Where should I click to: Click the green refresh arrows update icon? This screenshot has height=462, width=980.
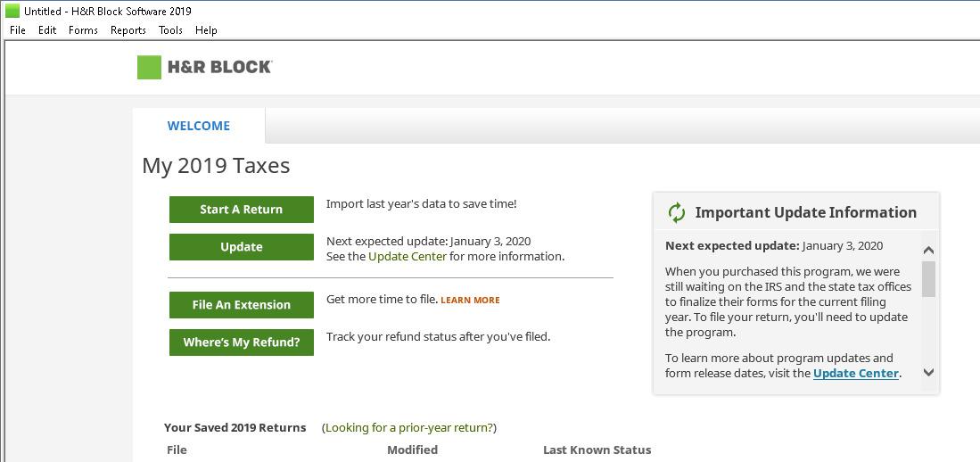(x=676, y=212)
